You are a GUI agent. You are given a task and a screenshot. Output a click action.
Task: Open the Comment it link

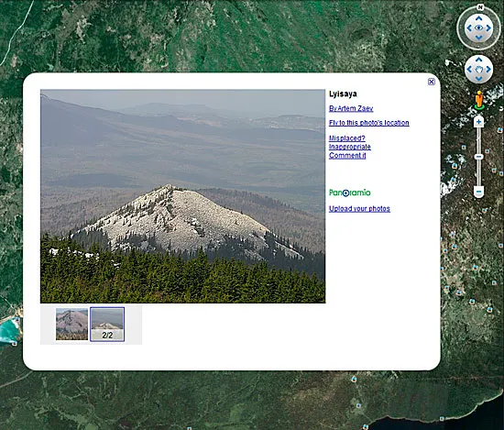coord(347,155)
